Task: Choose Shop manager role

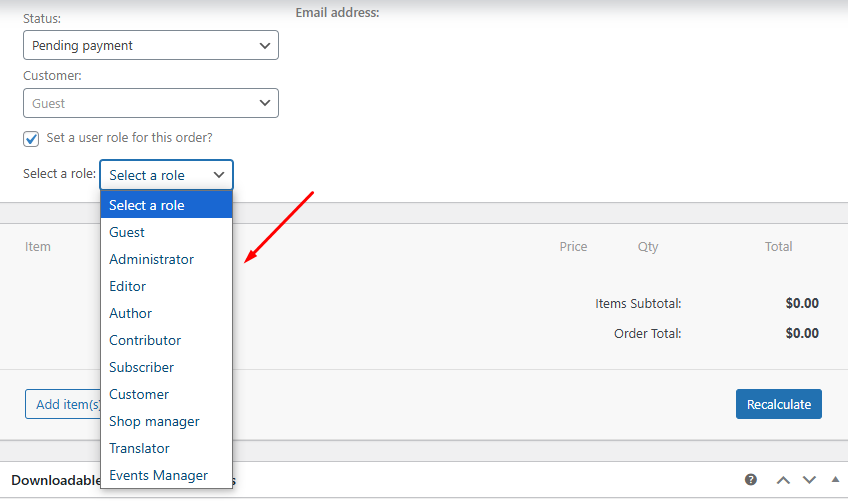Action: 154,421
